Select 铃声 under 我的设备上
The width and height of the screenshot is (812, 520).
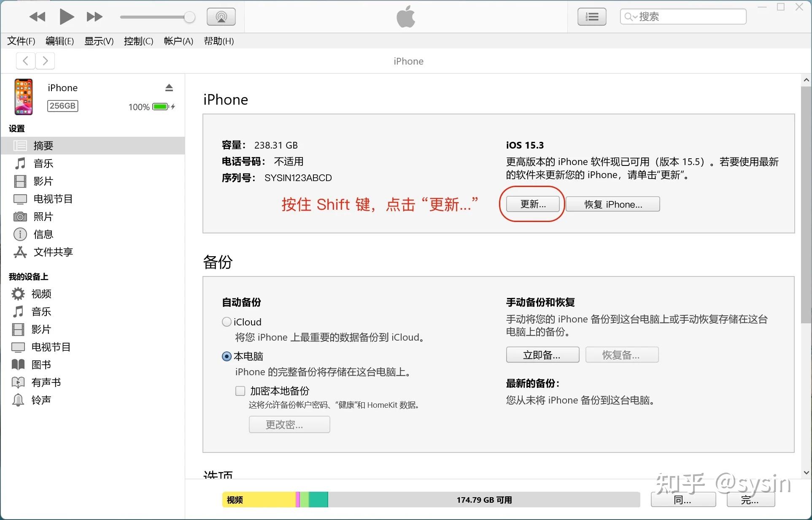tap(42, 400)
